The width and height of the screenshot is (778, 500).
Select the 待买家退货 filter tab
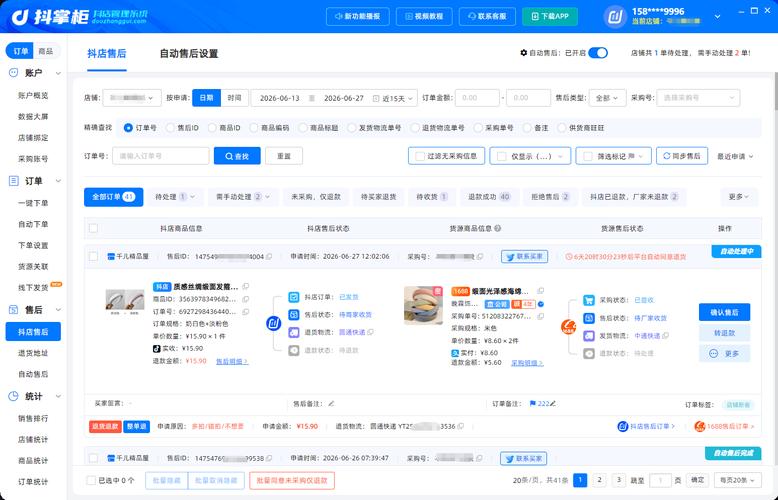[x=379, y=197]
